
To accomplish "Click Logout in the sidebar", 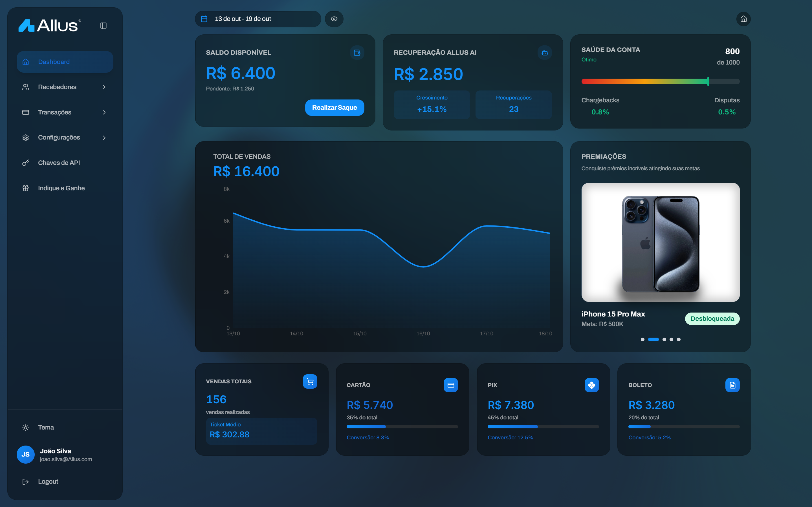I will coord(48,482).
